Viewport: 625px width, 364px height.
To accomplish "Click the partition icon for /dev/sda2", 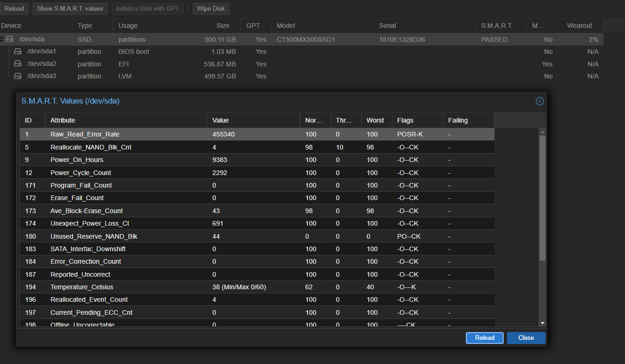I will click(x=18, y=64).
